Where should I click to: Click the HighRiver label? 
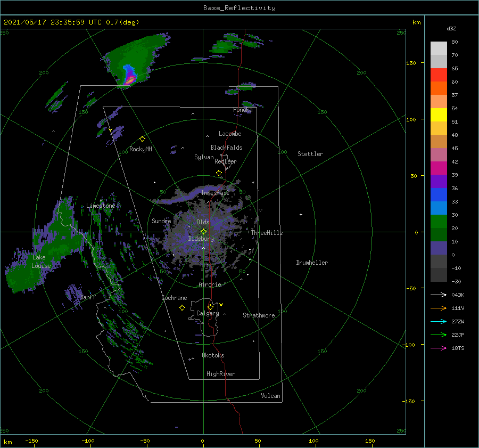pos(220,374)
